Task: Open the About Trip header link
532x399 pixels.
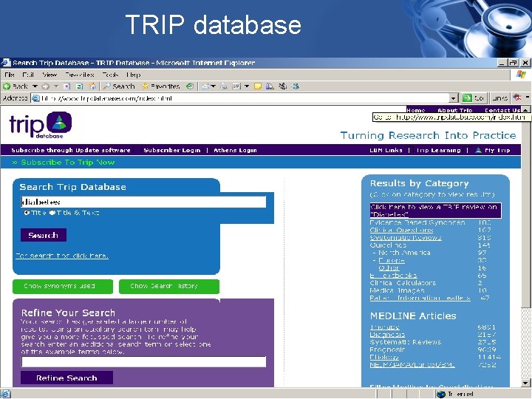Action: [x=454, y=110]
